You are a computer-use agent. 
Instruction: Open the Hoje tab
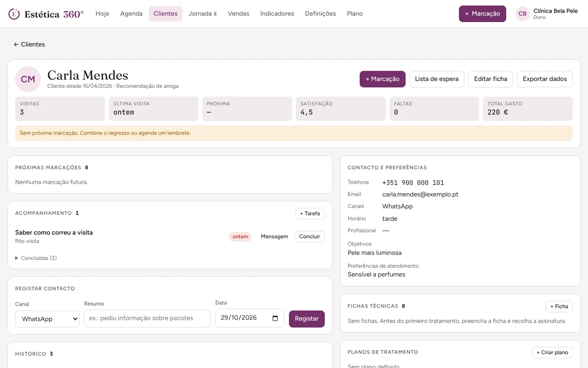click(x=102, y=14)
